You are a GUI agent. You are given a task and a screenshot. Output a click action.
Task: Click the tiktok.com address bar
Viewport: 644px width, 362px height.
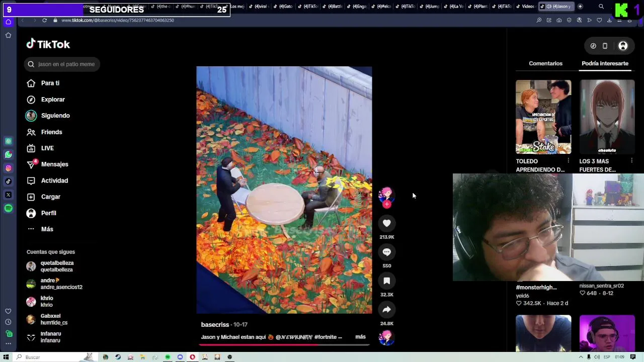(118, 20)
